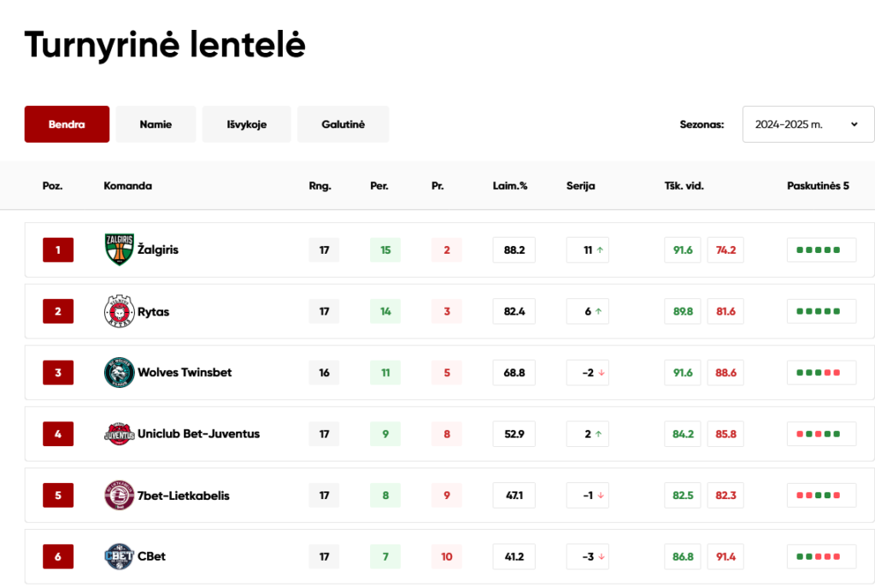This screenshot has width=875, height=588.
Task: Switch to the Namie tab
Action: click(x=156, y=125)
